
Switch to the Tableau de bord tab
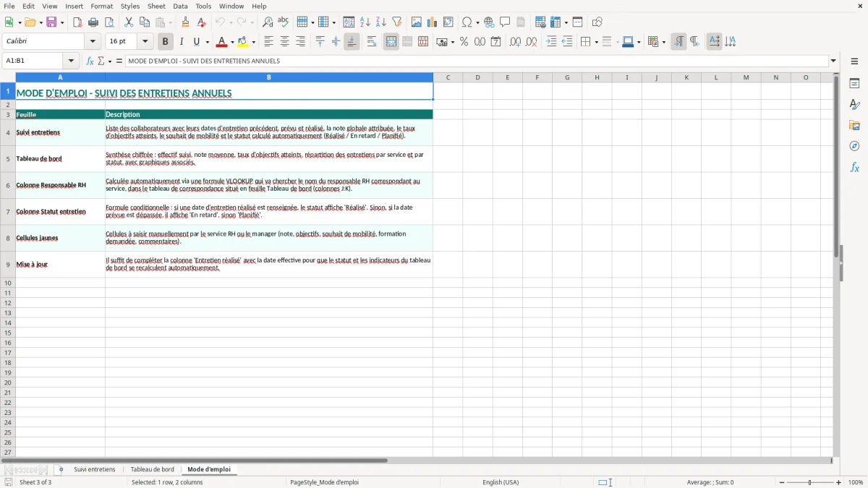coord(152,470)
